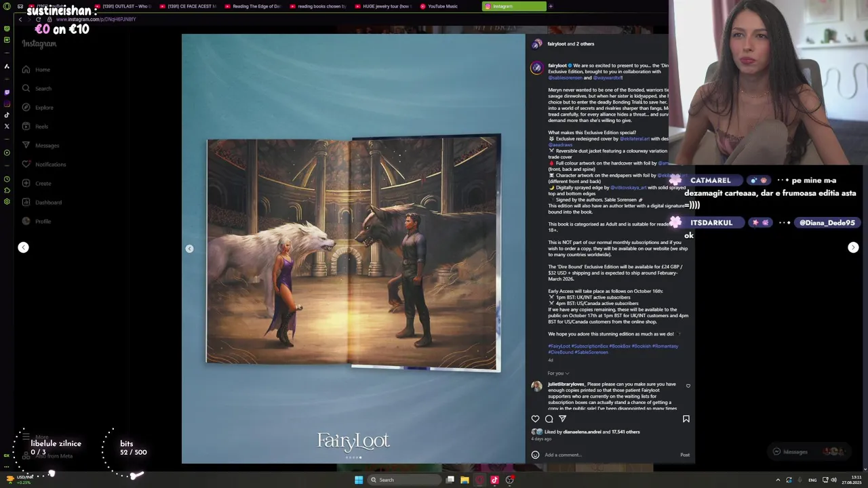This screenshot has width=868, height=488.
Task: Open the Notifications heart icon in sidebar
Action: (26, 165)
